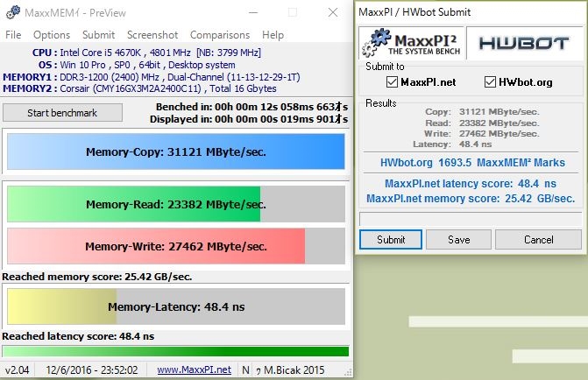
Task: Click the Memory-Copy 31121 MByte/sec bar
Action: (x=176, y=151)
